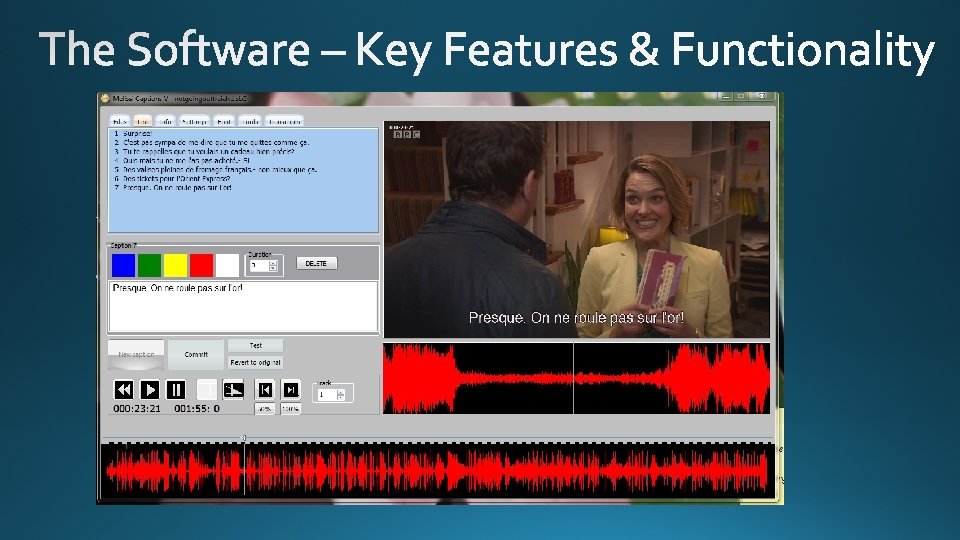The width and height of the screenshot is (960, 540).
Task: Click the zoomed waveform under the video
Action: [576, 378]
